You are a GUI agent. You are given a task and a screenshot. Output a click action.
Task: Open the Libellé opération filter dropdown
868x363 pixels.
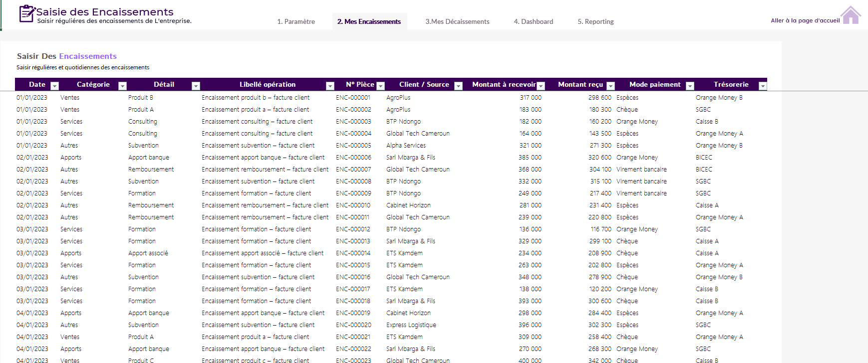pyautogui.click(x=330, y=86)
